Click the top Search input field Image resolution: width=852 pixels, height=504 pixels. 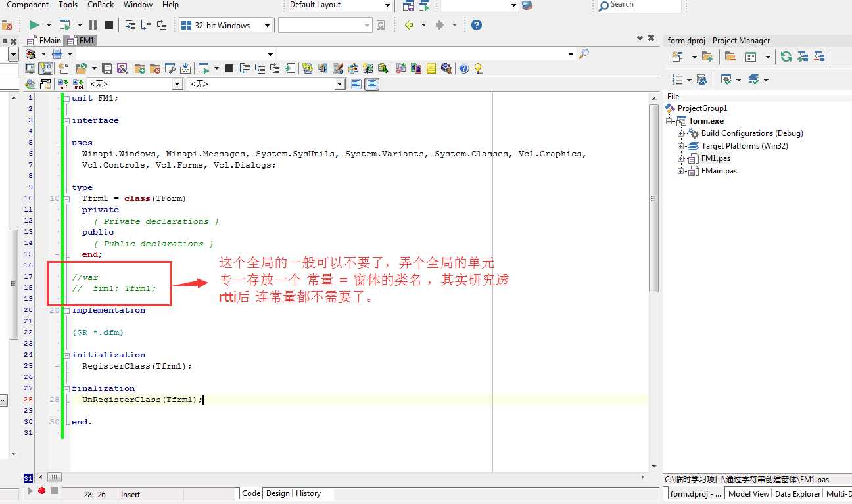(638, 5)
